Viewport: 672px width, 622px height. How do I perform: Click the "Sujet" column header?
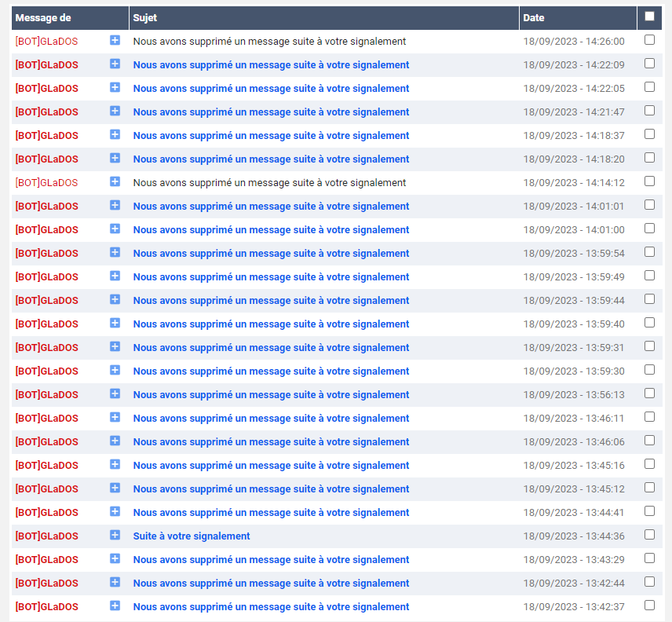(x=144, y=17)
